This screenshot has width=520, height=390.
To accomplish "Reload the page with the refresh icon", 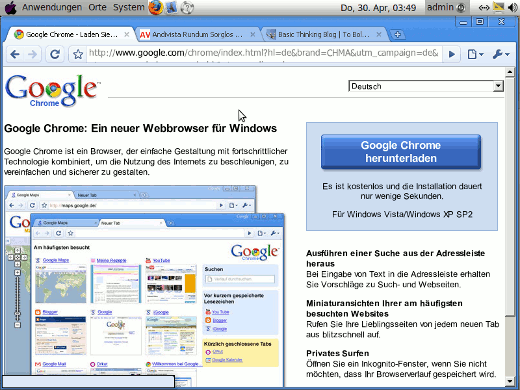I will tap(55, 54).
